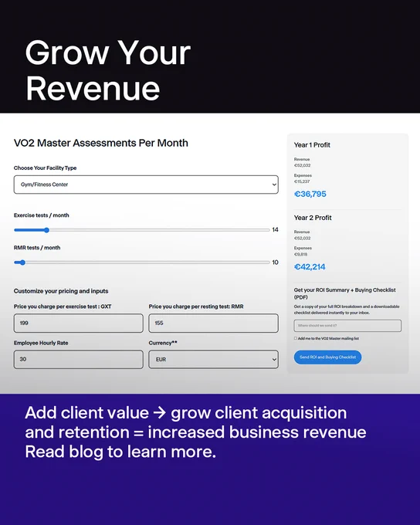Screen dimensions: 420x525
Task: Click the 'Read blog to learn more.' text
Action: point(120,452)
